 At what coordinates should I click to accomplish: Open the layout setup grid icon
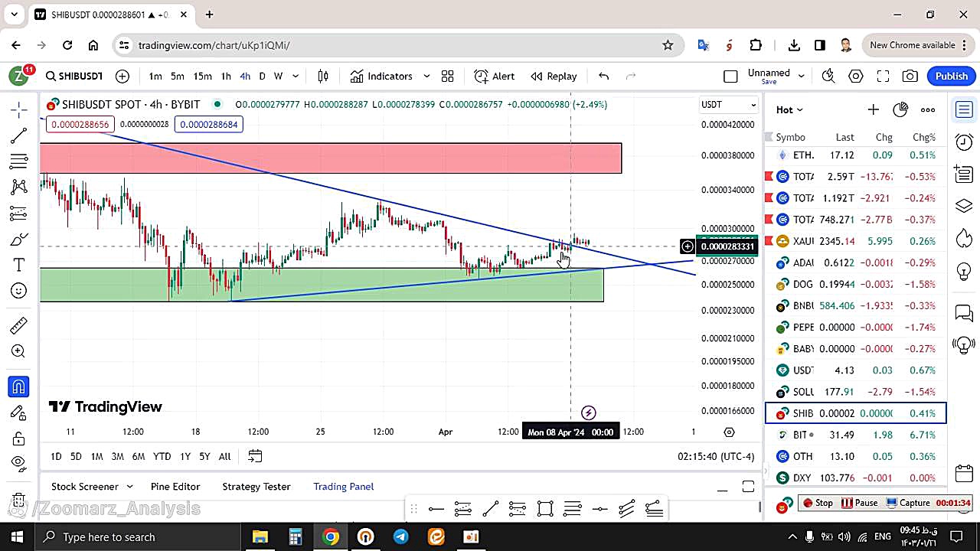[x=448, y=76]
